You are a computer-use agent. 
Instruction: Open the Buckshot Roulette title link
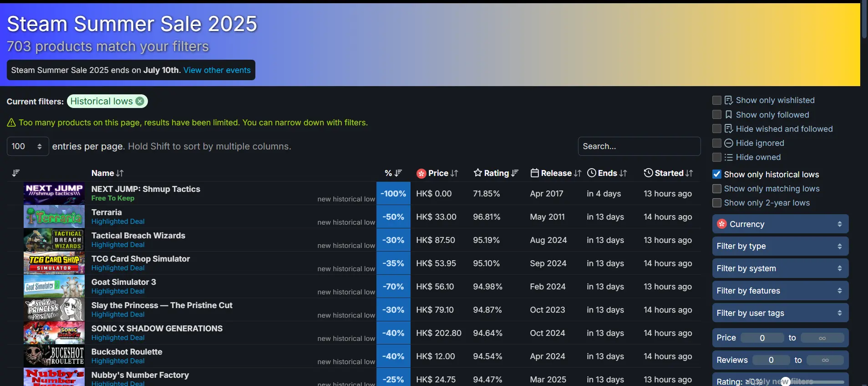(x=127, y=351)
